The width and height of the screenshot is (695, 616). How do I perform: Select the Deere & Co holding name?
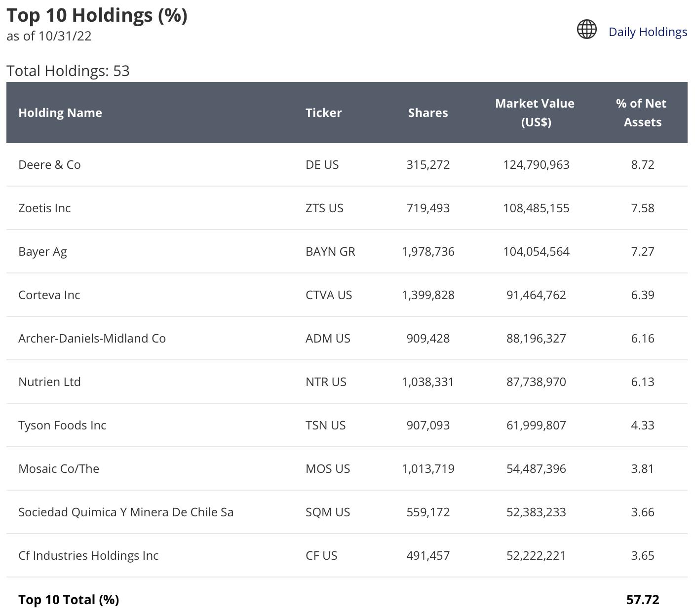click(x=49, y=164)
